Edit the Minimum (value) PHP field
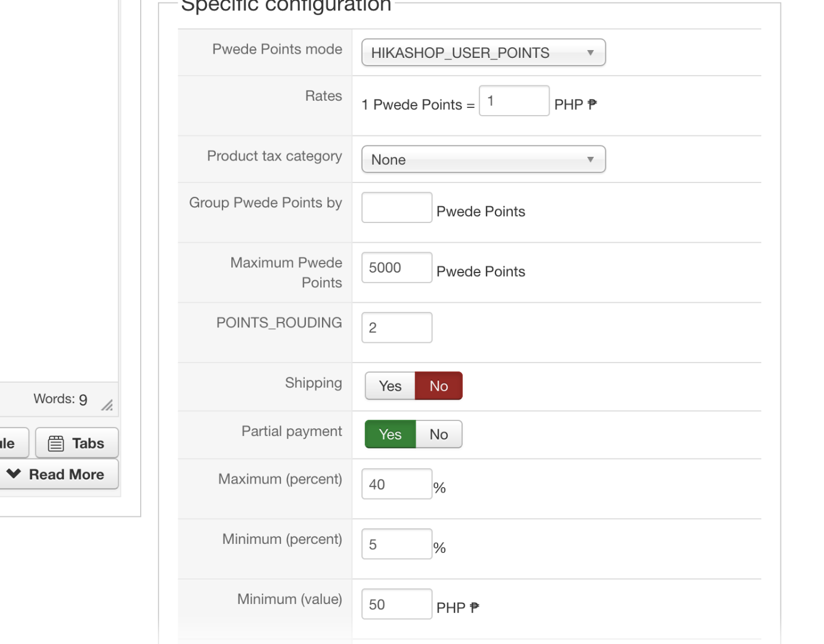This screenshot has height=644, width=824. pyautogui.click(x=396, y=605)
